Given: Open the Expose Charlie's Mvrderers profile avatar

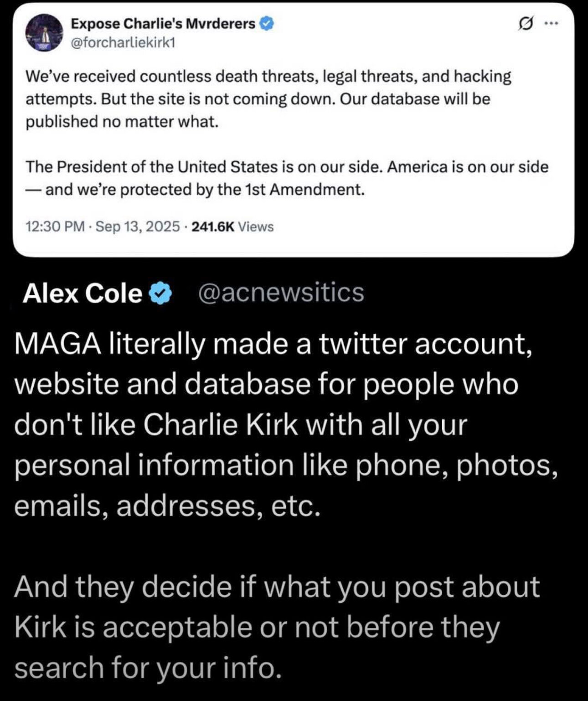Looking at the screenshot, I should 44,32.
